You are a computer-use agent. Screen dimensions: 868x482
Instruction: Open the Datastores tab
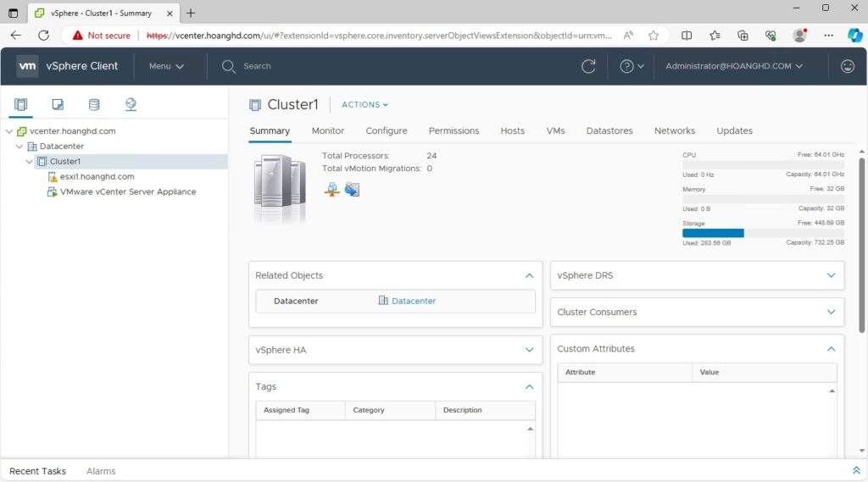click(609, 130)
